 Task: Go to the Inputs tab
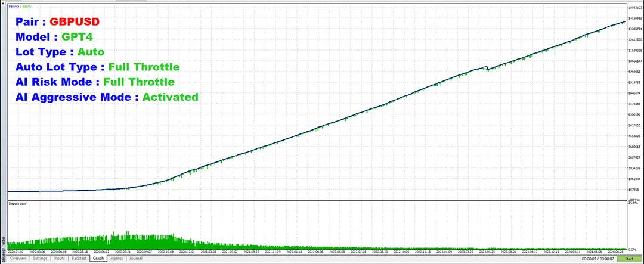60,259
